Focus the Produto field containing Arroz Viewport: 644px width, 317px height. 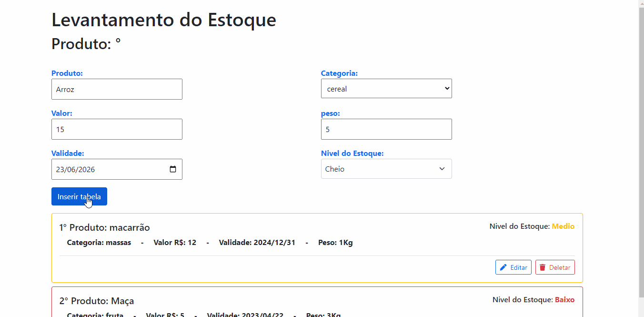117,89
